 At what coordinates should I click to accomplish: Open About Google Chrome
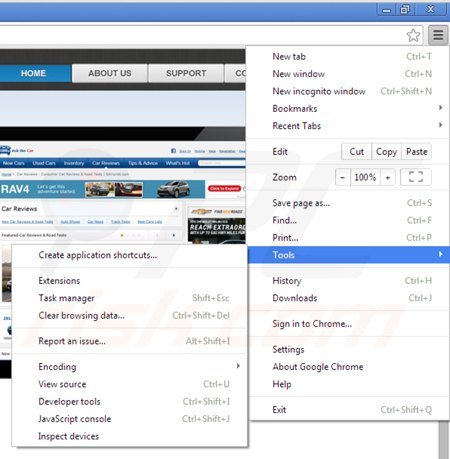click(x=348, y=367)
